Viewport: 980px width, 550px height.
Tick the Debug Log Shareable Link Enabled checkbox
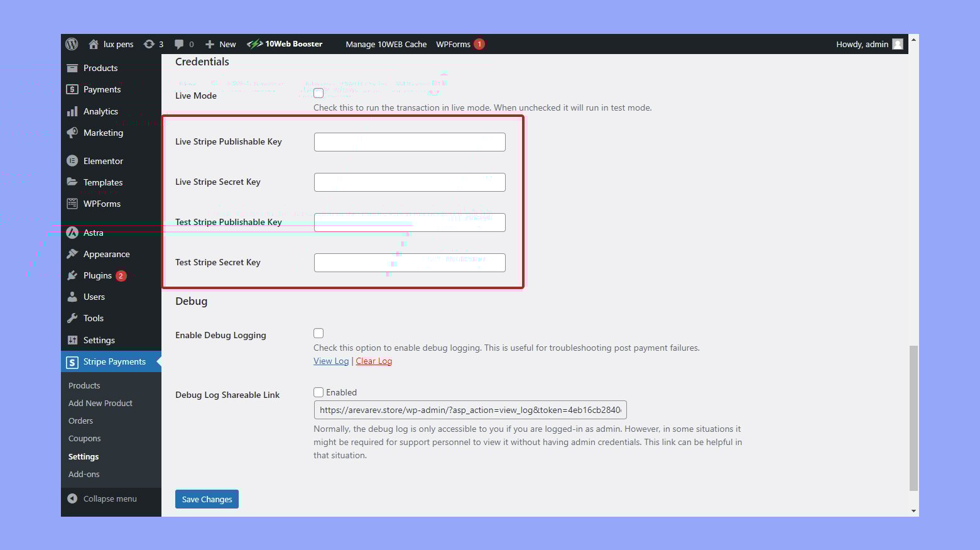tap(318, 392)
